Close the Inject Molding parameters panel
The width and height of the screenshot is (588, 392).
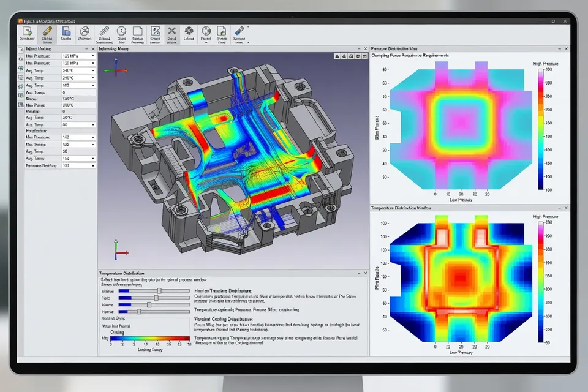click(x=93, y=49)
